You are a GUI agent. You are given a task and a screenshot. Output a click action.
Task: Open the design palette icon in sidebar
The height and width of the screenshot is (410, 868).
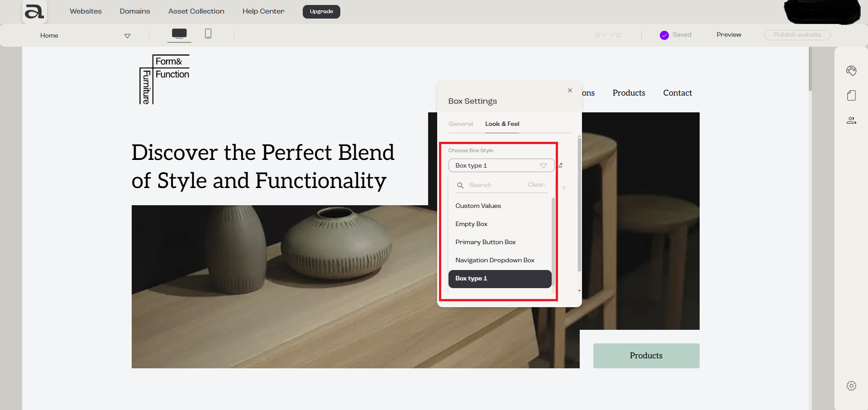pyautogui.click(x=851, y=70)
